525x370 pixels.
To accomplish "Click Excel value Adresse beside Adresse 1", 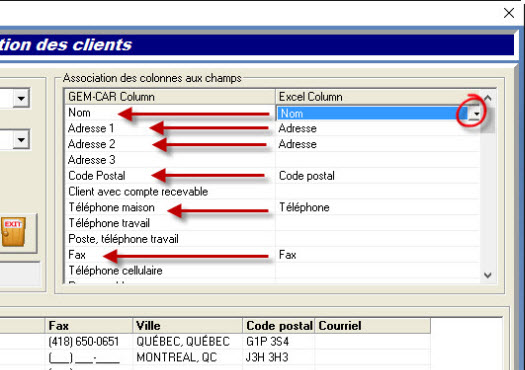I will tap(378, 128).
